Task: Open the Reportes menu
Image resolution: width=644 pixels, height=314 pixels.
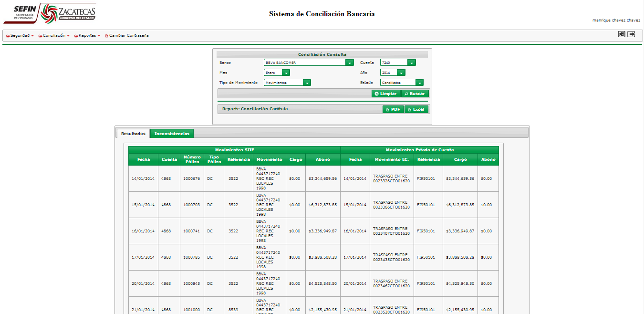Action: coord(87,35)
